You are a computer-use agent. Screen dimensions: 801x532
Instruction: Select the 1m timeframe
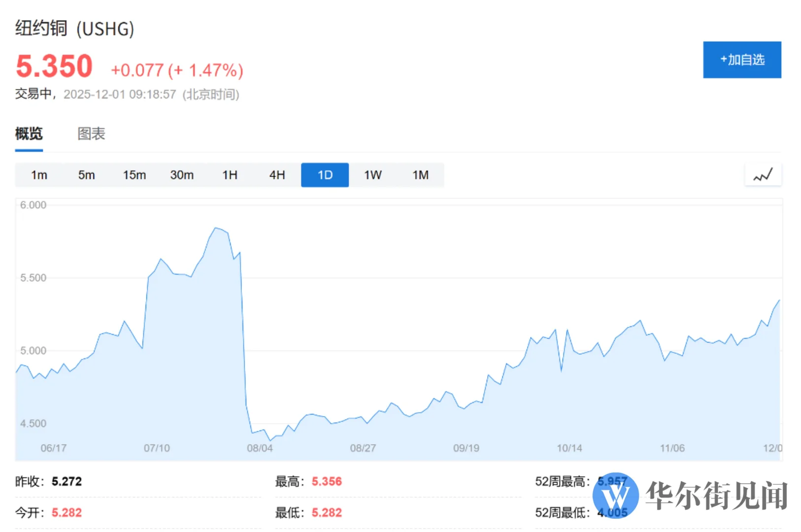[39, 175]
